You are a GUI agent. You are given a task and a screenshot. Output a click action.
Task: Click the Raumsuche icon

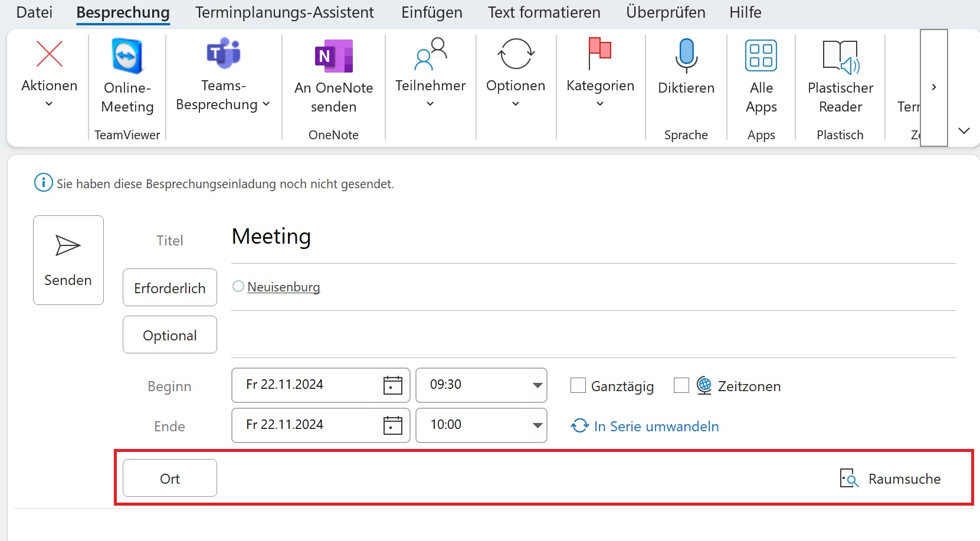pyautogui.click(x=849, y=478)
